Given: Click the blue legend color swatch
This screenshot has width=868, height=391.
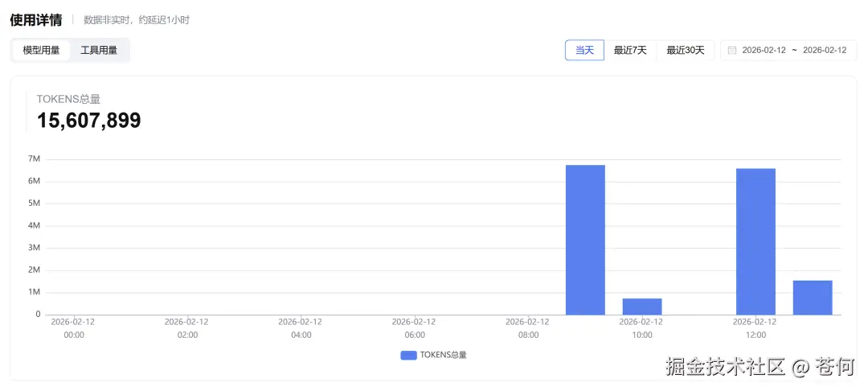Looking at the screenshot, I should 408,355.
